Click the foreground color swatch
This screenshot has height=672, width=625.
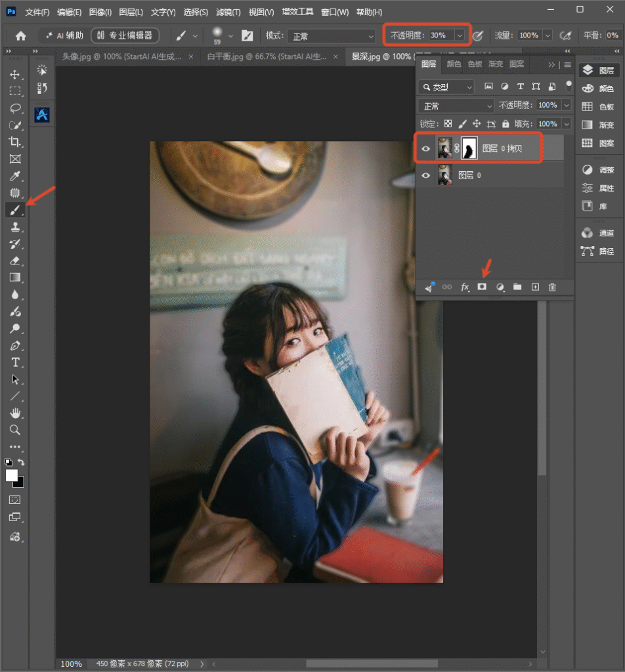12,475
